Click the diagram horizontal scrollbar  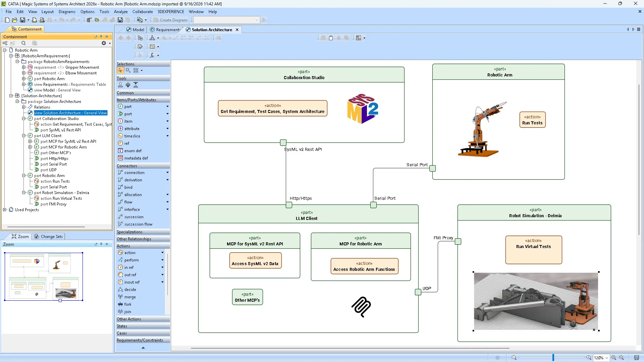pyautogui.click(x=350, y=348)
